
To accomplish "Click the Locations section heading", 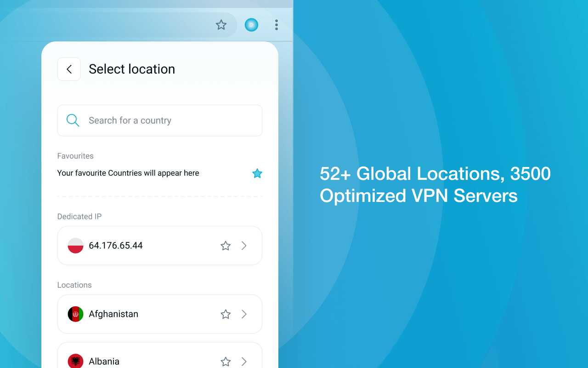I will point(74,285).
